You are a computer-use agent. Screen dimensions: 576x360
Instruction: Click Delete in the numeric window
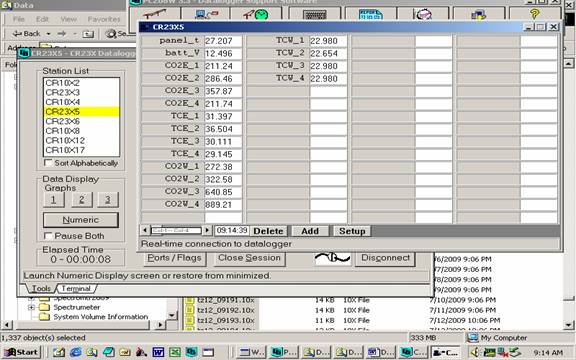coord(269,231)
